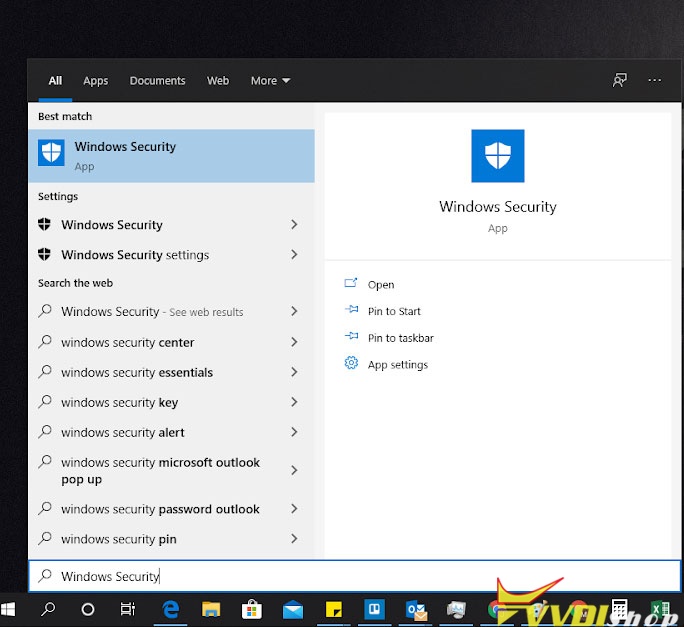Click the large Windows Security shield tile

498,156
